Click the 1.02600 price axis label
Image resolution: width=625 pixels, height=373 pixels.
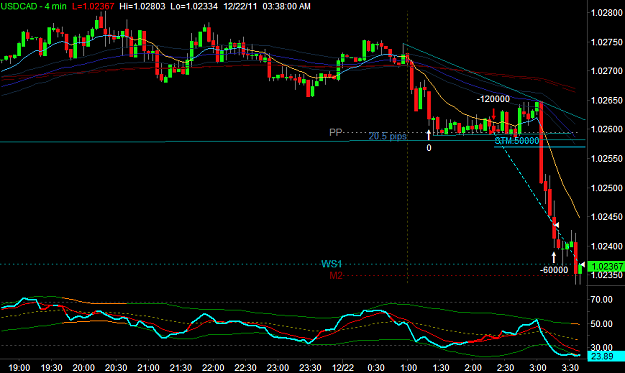click(606, 129)
